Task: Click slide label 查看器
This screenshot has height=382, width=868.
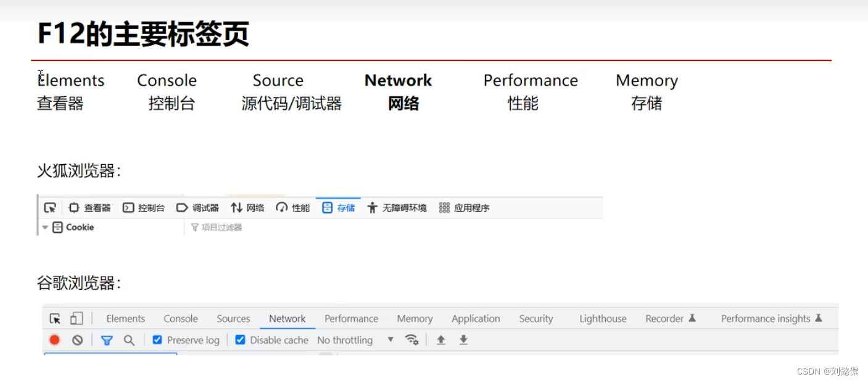Action: 60,104
